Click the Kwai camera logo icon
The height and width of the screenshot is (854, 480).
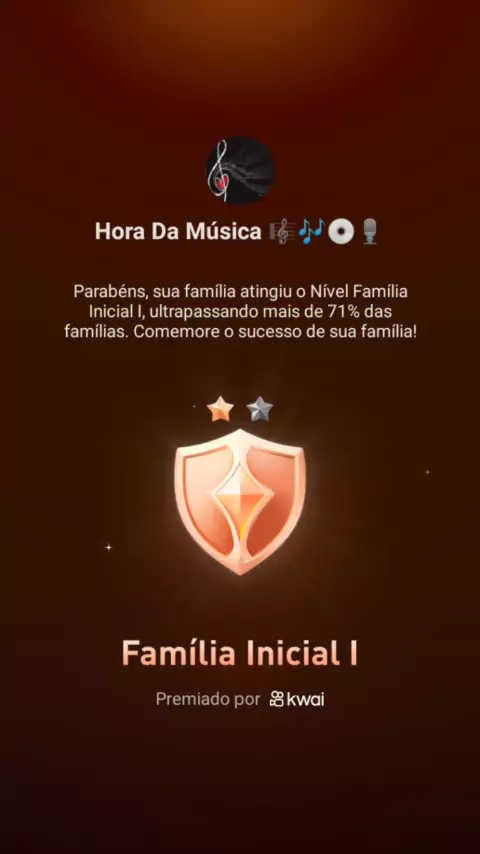click(x=277, y=699)
